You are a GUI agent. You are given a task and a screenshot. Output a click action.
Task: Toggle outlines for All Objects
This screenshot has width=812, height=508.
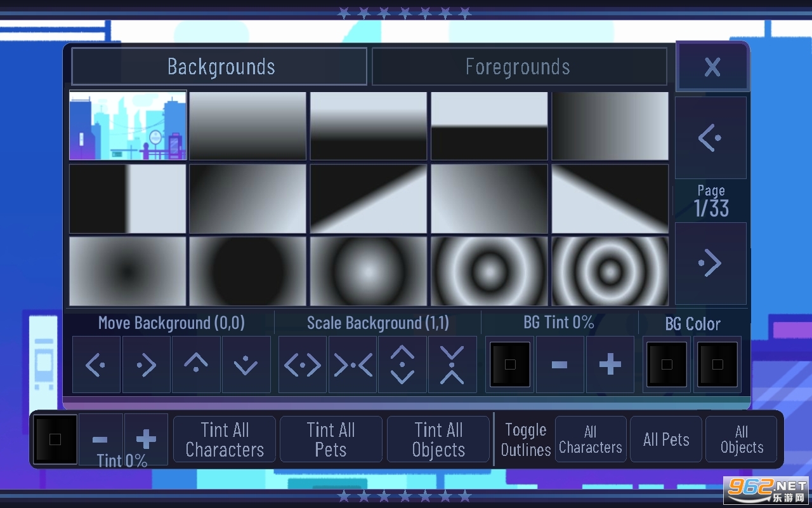tap(742, 439)
